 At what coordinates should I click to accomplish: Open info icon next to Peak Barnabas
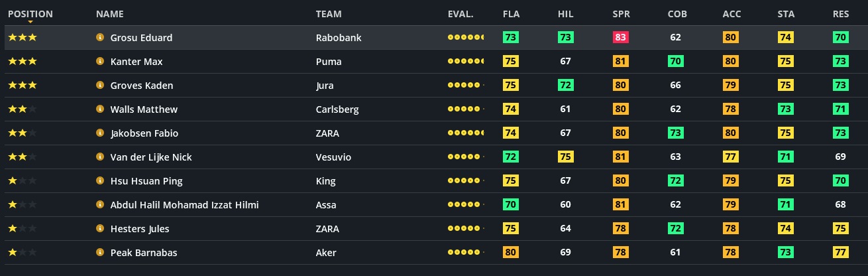(101, 253)
